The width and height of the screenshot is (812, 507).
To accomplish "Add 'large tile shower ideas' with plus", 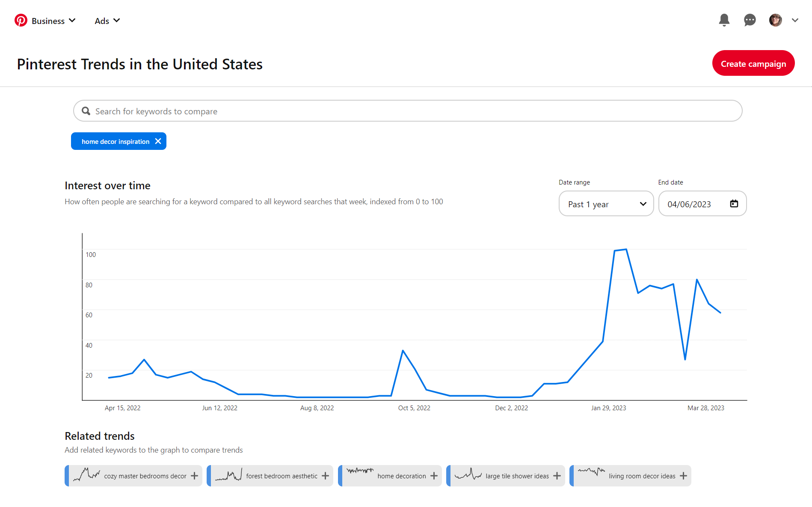I will coord(557,476).
